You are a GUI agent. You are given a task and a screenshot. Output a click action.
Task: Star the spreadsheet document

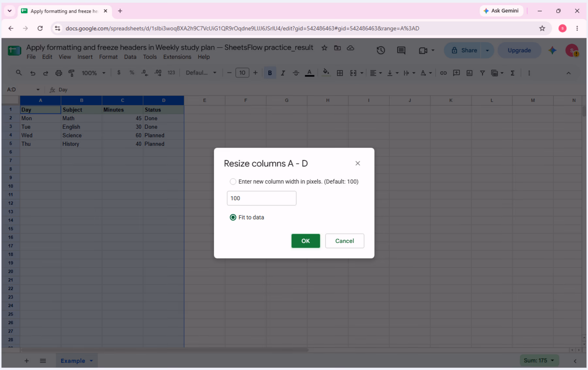(324, 48)
